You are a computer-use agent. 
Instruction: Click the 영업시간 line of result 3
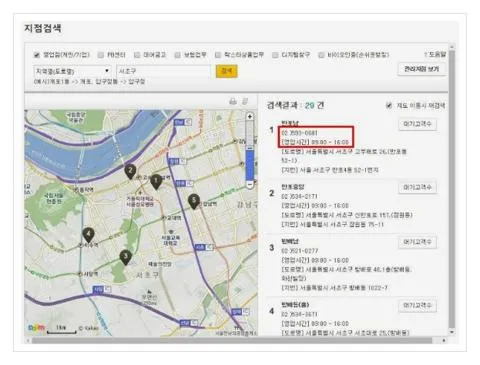(x=315, y=260)
